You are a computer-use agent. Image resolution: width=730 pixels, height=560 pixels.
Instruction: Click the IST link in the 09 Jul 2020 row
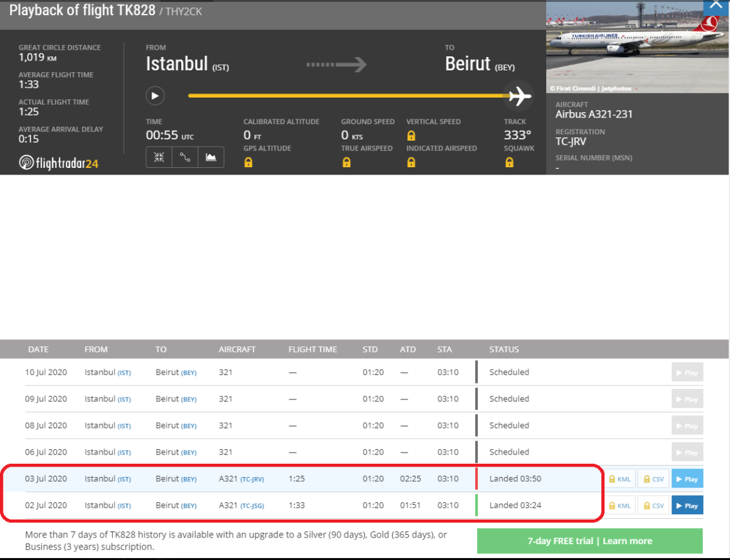[124, 399]
